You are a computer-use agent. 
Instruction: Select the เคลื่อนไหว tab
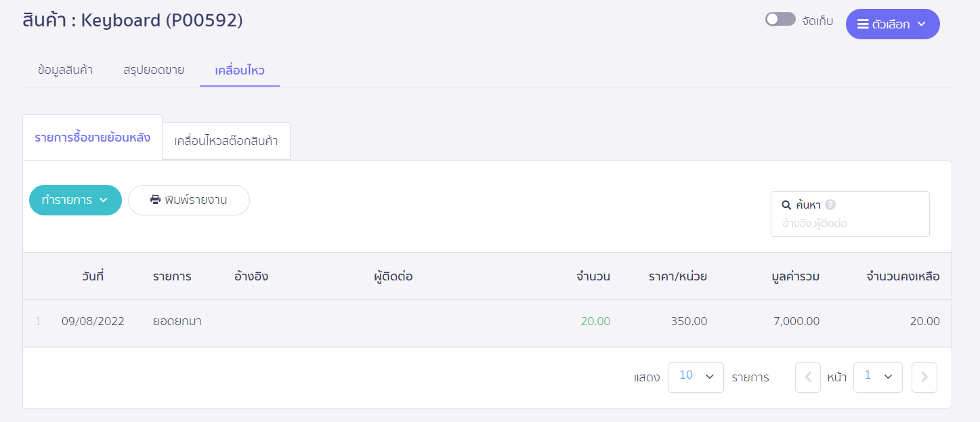coord(239,69)
